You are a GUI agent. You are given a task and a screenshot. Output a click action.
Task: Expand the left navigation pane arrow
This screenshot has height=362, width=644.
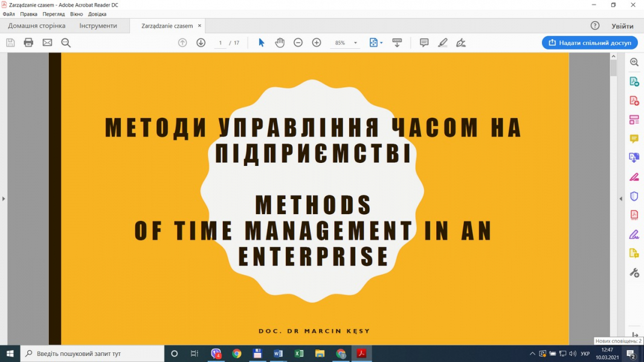(x=4, y=198)
